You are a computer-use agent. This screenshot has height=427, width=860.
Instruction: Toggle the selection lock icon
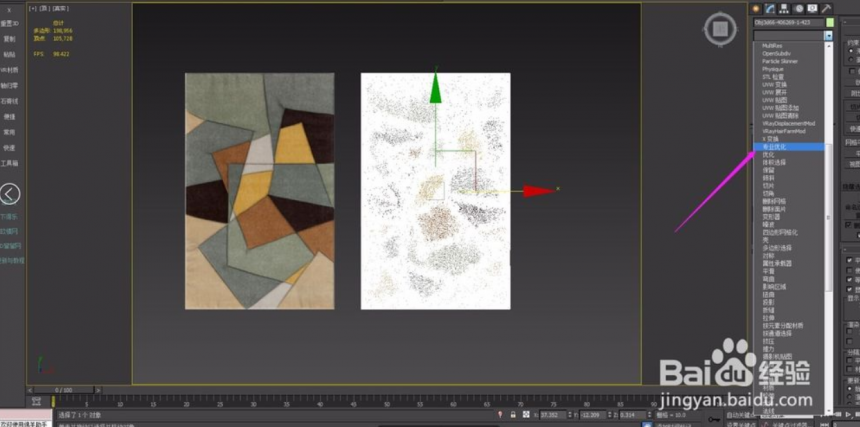pos(513,415)
